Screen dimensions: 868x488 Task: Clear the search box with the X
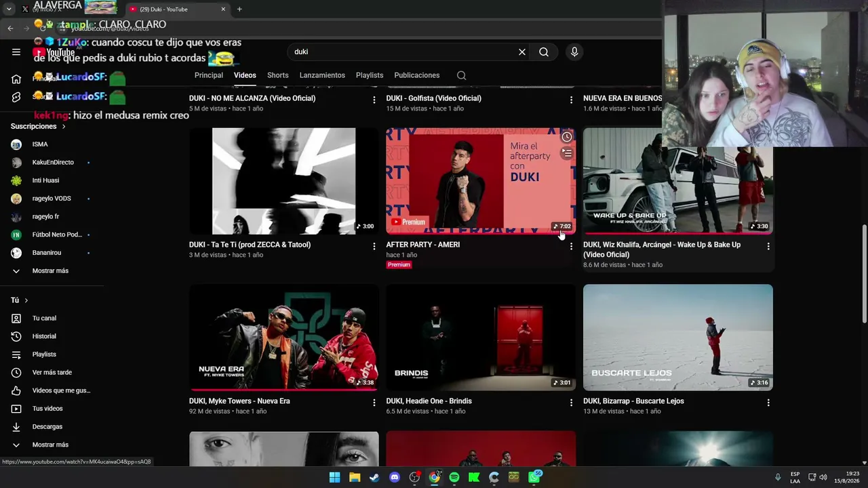[x=522, y=52]
